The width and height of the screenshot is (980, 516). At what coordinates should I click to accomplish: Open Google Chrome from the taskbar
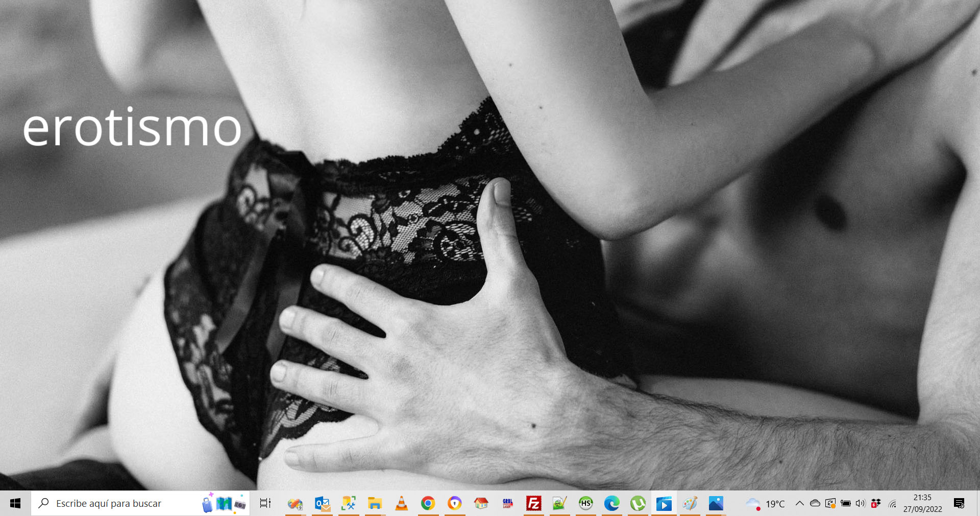pos(428,504)
